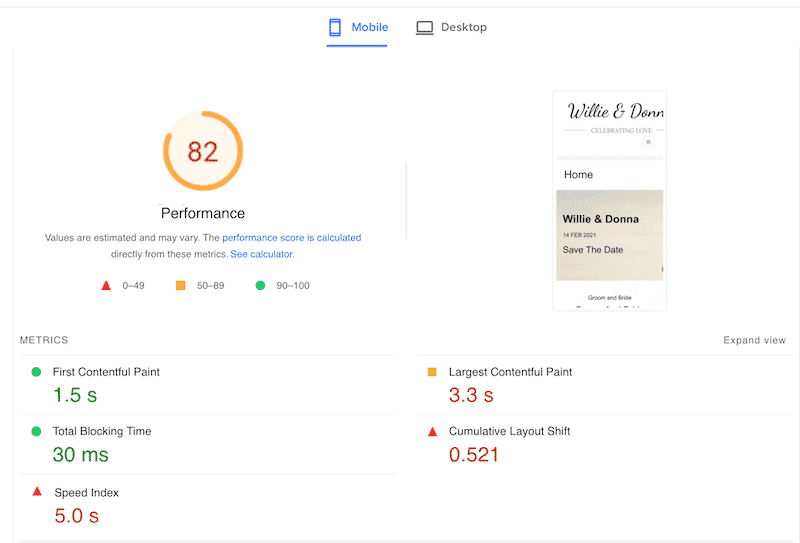Click the green circle 90–100 legend icon
This screenshot has height=543, width=800.
pyautogui.click(x=260, y=285)
